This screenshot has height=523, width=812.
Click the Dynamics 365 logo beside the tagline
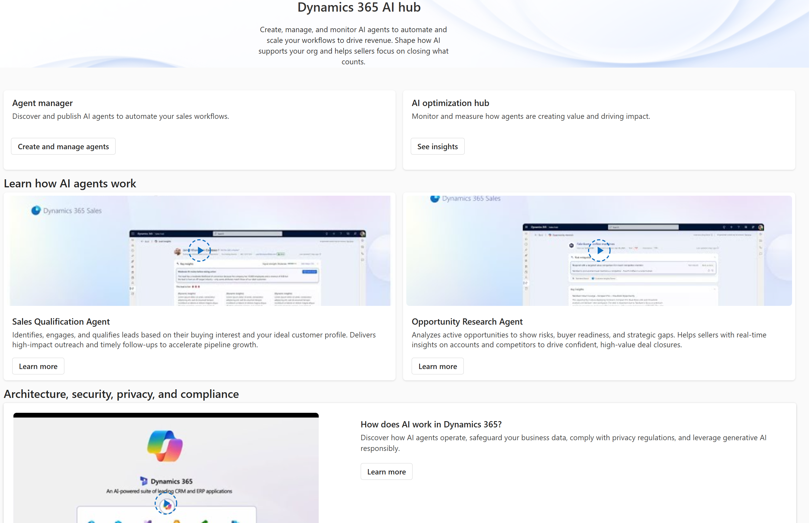[x=144, y=481]
